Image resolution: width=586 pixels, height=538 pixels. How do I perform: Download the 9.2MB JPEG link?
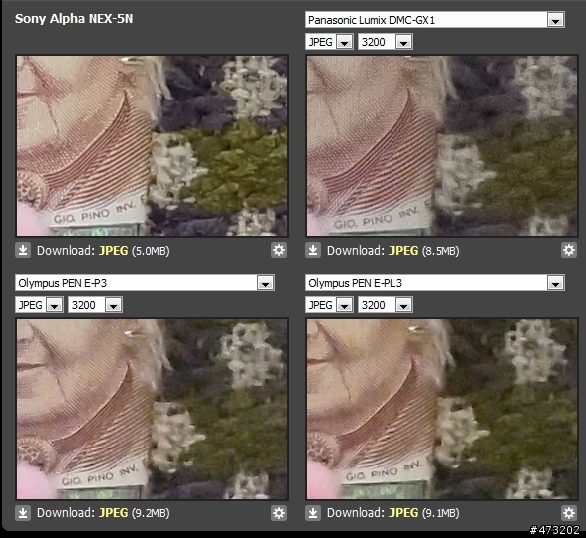click(114, 513)
